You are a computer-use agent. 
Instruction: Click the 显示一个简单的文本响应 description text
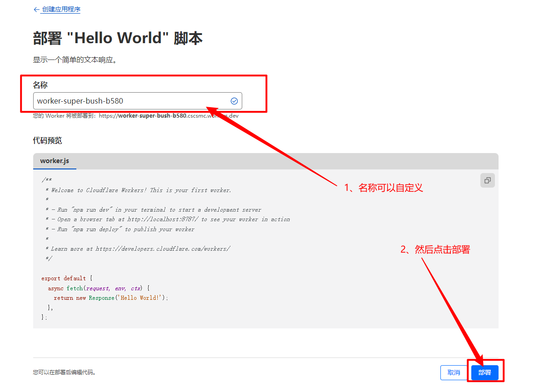pyautogui.click(x=75, y=60)
